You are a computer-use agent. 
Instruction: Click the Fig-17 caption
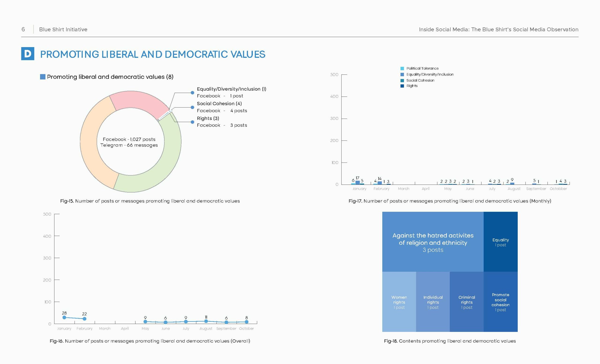pyautogui.click(x=450, y=201)
